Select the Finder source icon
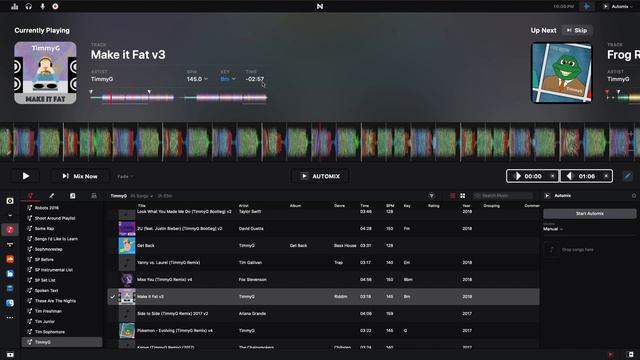The height and width of the screenshot is (360, 640). pyautogui.click(x=10, y=303)
